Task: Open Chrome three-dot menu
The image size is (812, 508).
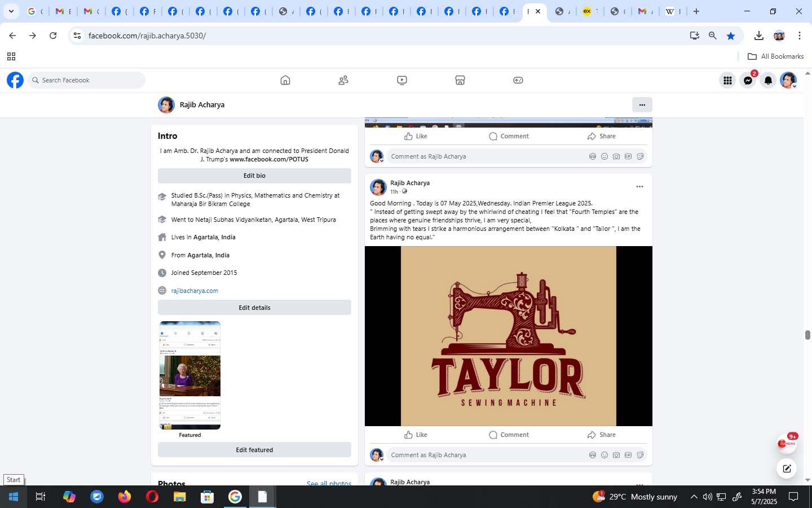Action: [x=800, y=36]
